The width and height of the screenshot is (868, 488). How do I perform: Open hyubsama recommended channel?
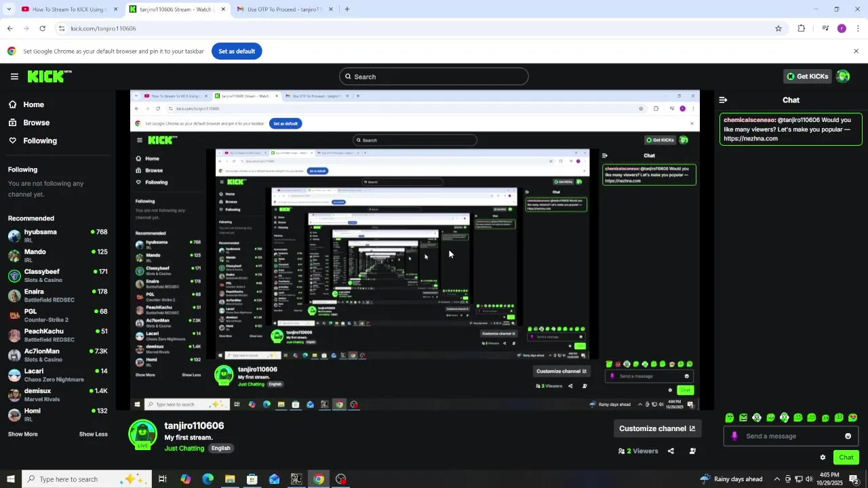tap(58, 236)
